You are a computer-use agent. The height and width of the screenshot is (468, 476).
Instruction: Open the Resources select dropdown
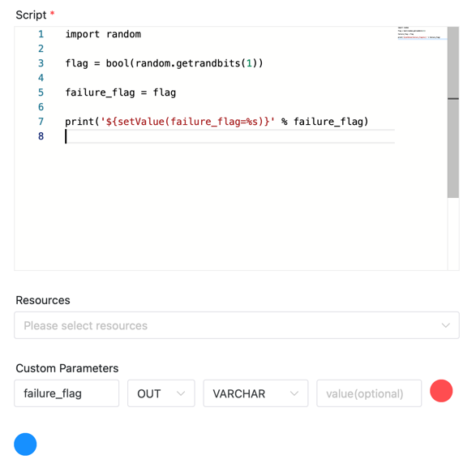[237, 325]
